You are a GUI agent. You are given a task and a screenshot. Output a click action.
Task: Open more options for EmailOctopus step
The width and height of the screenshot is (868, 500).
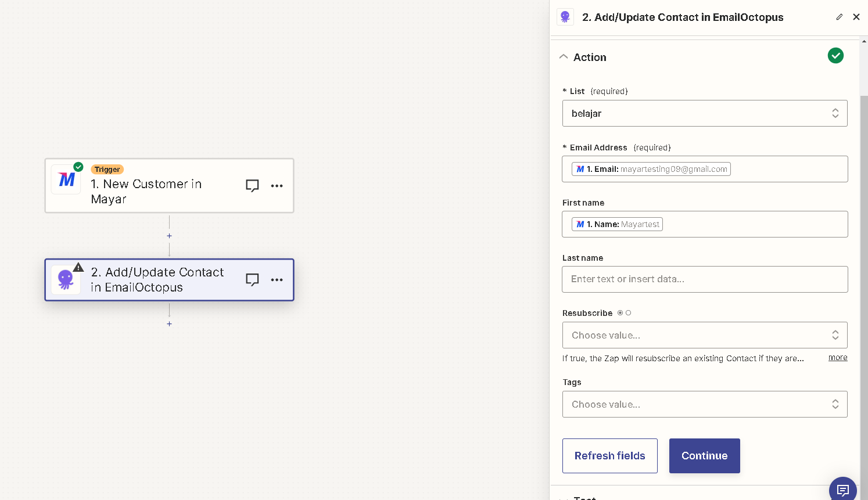coord(277,280)
